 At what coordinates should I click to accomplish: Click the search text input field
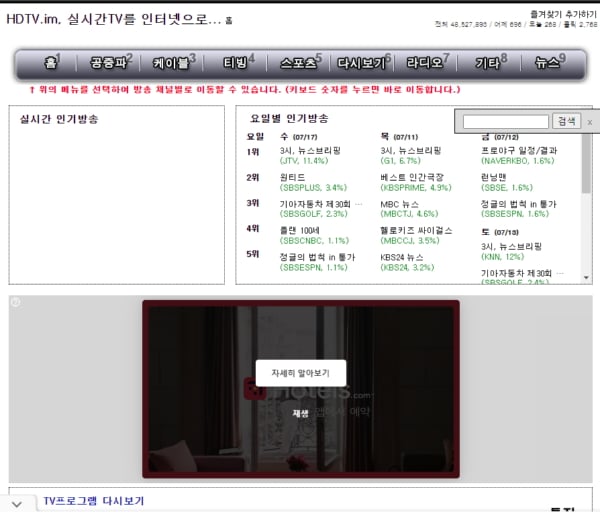[505, 121]
